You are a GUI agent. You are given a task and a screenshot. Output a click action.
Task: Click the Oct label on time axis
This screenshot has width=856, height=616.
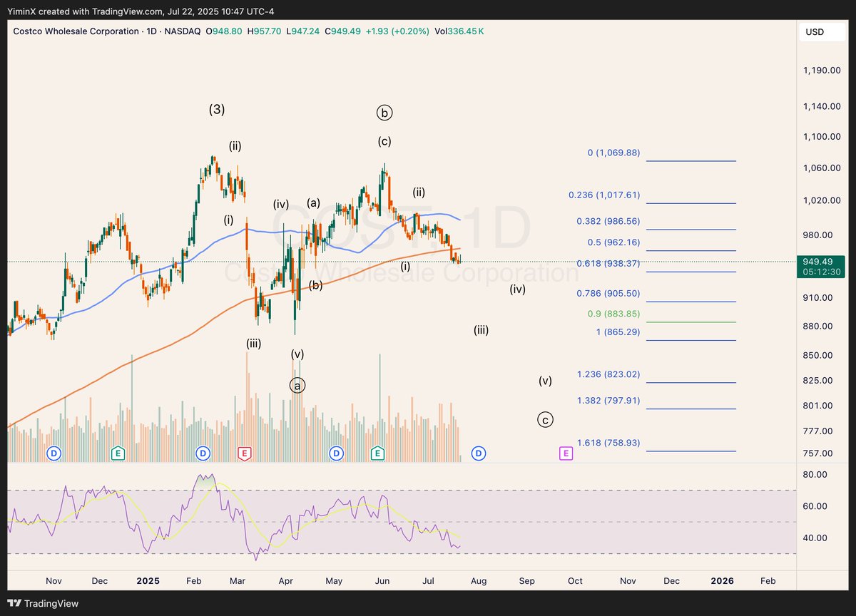575,581
